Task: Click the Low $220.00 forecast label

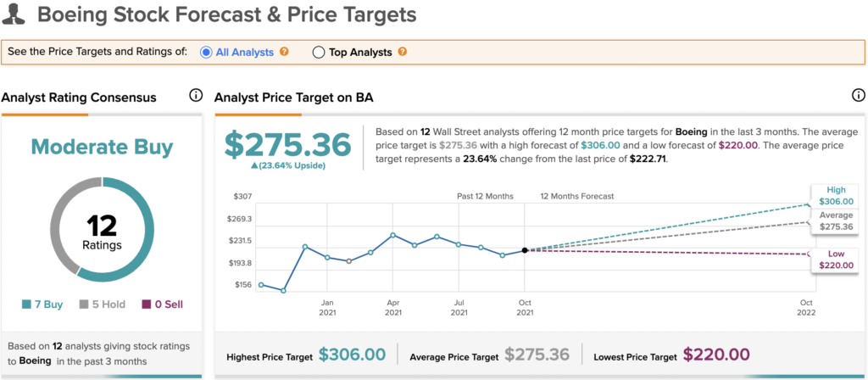Action: [836, 259]
